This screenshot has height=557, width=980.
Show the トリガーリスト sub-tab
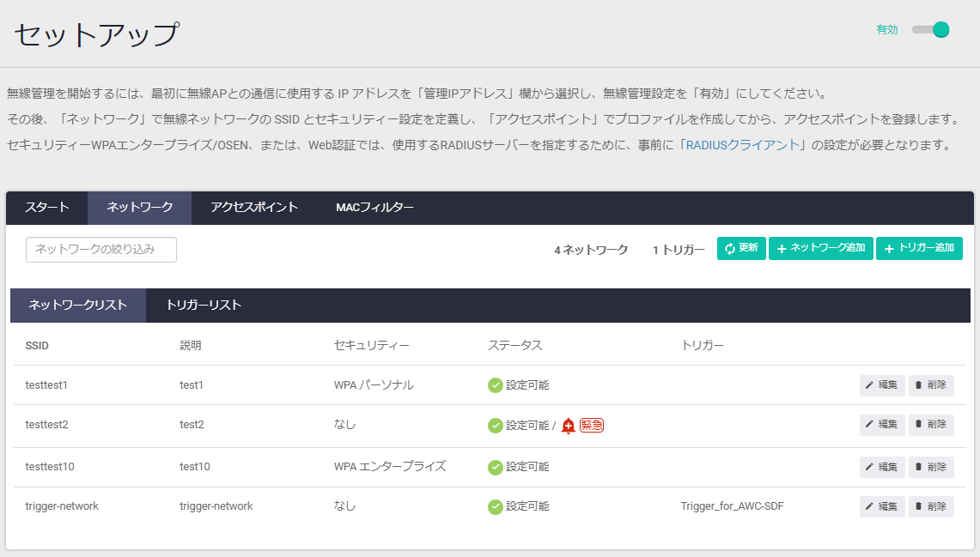pos(204,306)
